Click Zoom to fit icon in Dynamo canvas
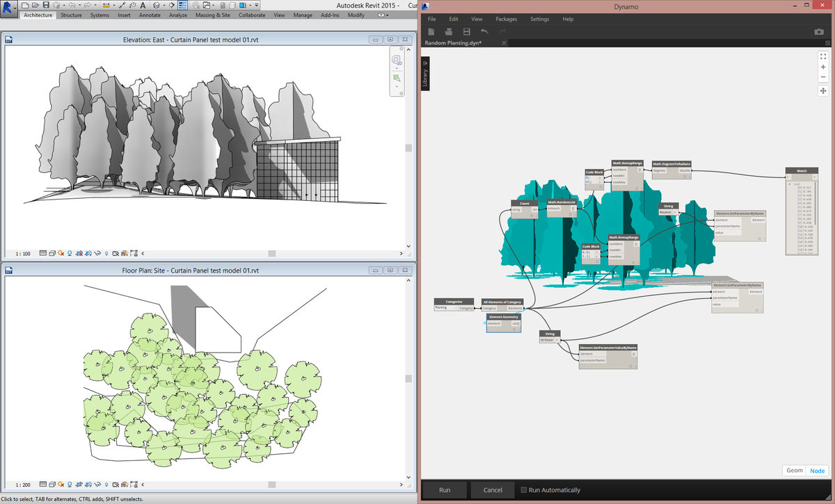This screenshot has width=835, height=504. point(823,56)
